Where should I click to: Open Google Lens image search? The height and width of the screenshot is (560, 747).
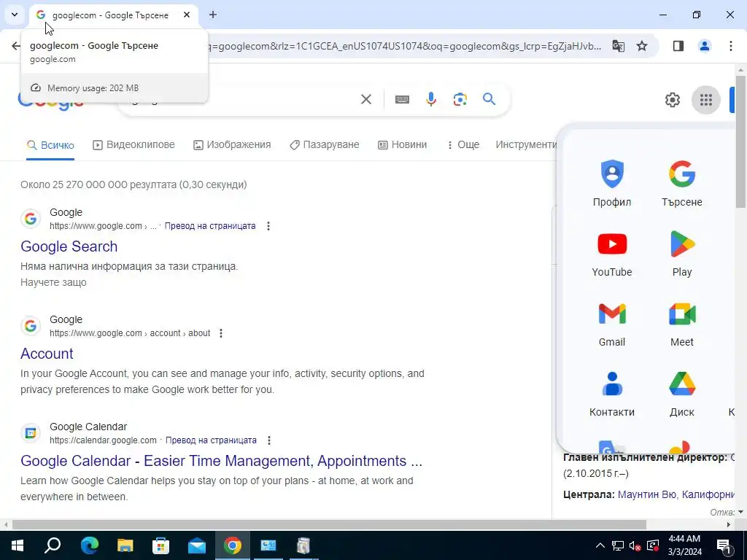(460, 99)
